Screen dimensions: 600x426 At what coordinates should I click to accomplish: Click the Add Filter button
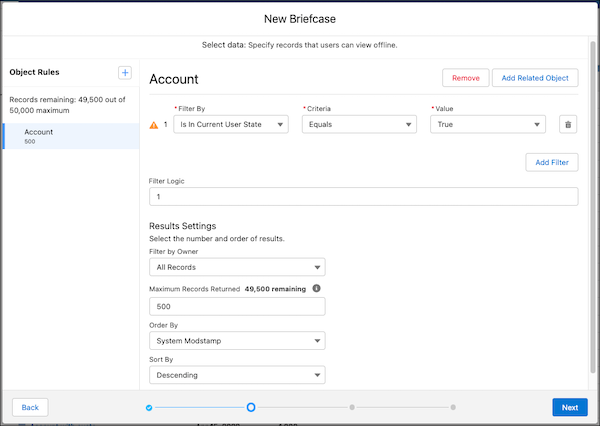pos(552,162)
